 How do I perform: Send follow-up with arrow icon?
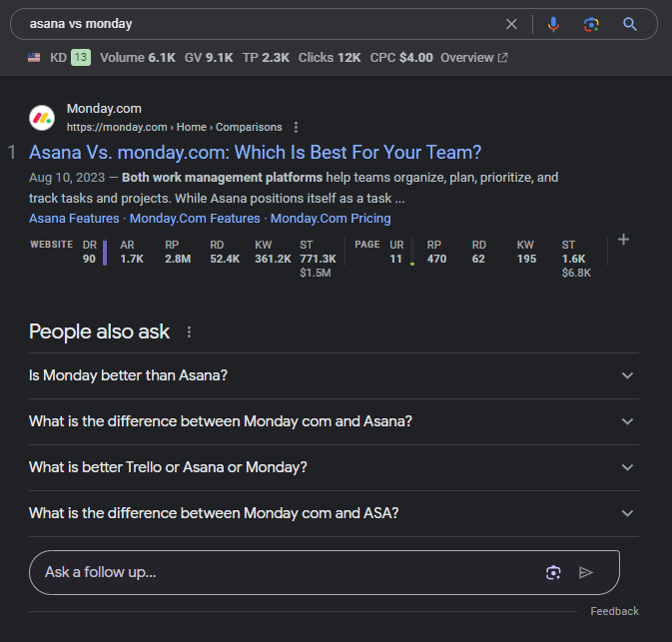(586, 572)
